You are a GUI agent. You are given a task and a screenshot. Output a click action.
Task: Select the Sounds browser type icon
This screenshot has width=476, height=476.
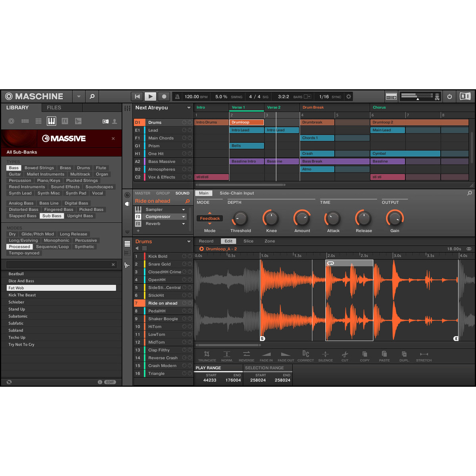tap(38, 121)
